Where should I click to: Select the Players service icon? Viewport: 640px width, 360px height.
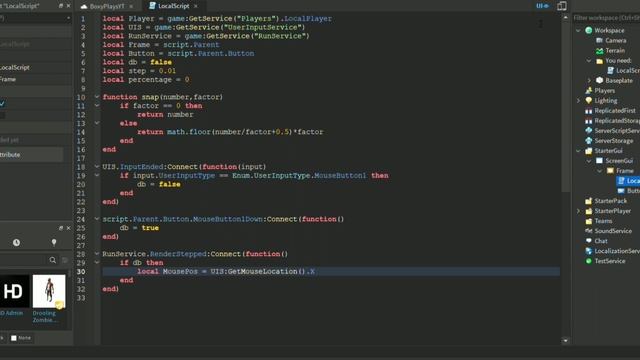pyautogui.click(x=589, y=91)
